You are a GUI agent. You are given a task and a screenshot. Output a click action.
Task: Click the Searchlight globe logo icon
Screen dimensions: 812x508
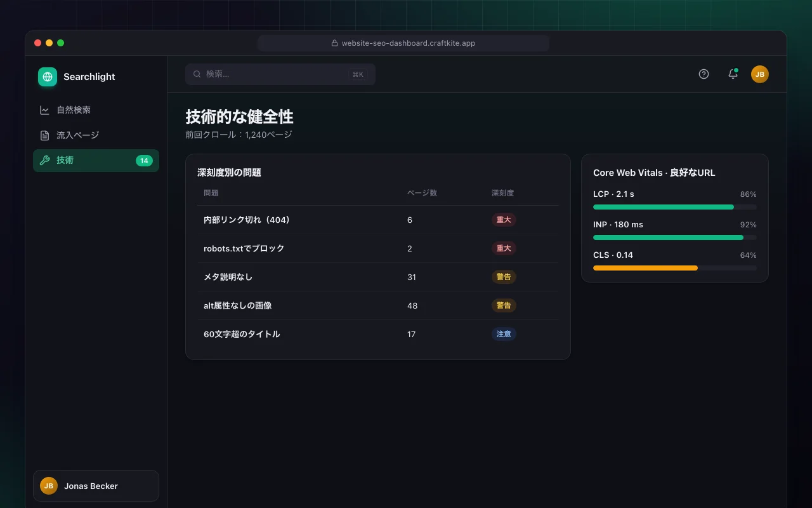48,77
